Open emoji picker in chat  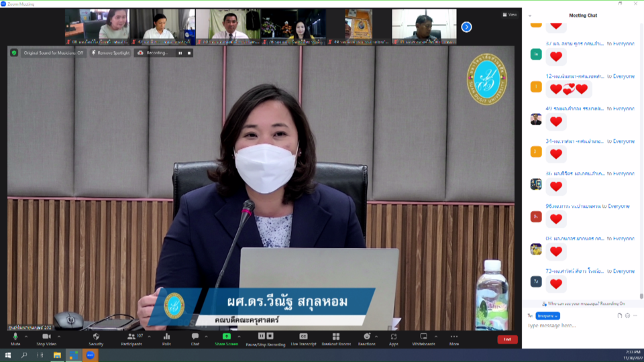pos(627,316)
